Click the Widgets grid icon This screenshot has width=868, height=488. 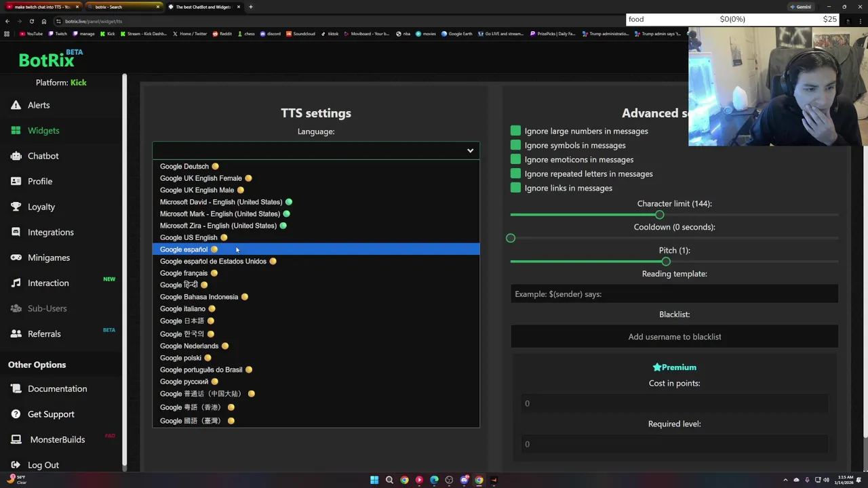16,130
